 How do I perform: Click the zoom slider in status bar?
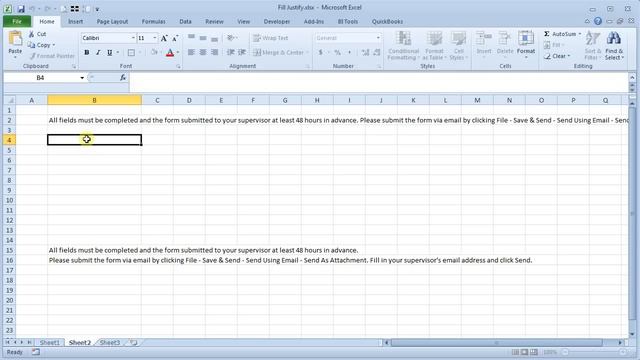point(594,352)
